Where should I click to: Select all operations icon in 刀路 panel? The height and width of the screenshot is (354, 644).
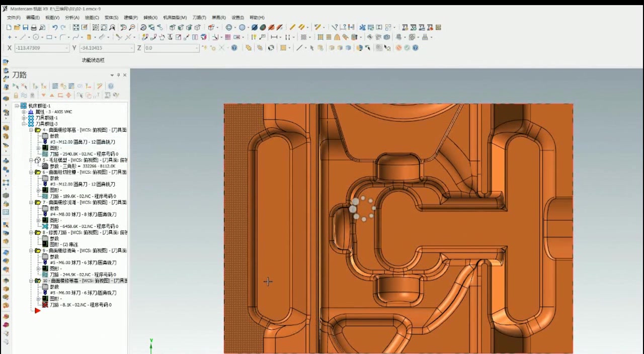click(x=16, y=86)
